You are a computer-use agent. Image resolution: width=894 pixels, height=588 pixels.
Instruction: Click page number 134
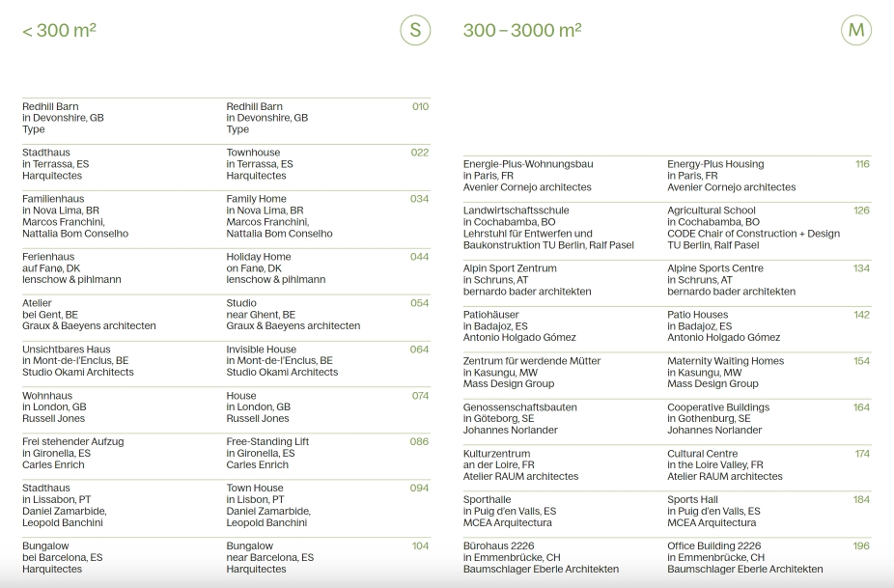(861, 268)
